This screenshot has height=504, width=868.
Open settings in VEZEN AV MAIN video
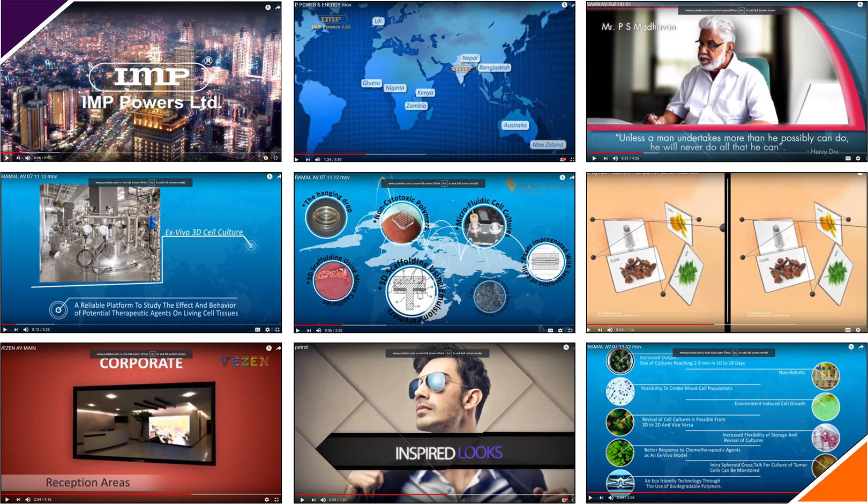click(x=266, y=499)
